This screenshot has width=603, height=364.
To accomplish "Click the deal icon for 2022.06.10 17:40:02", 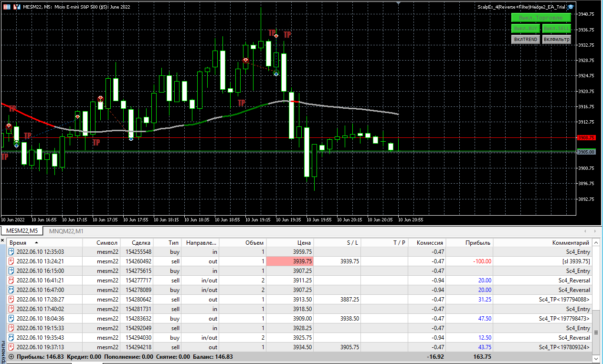I will click(x=11, y=309).
